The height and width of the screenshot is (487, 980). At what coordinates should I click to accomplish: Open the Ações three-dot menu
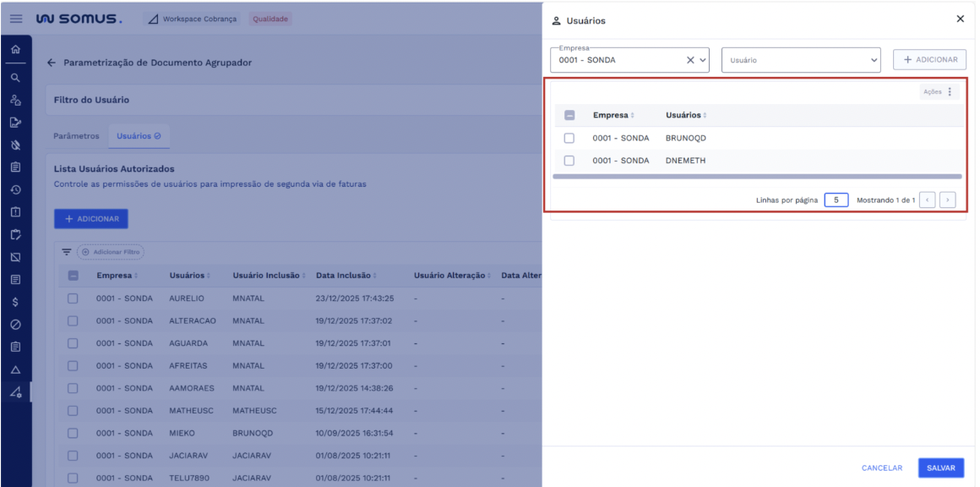pos(949,92)
